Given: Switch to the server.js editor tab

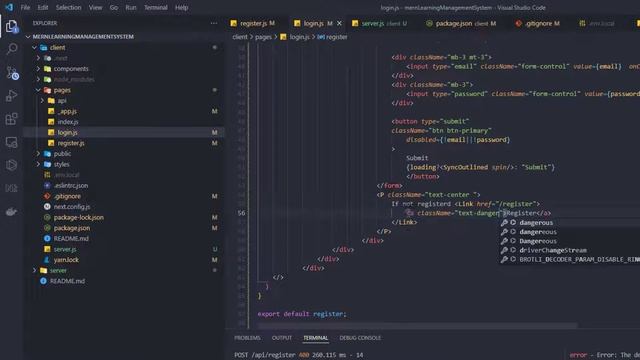Looking at the screenshot, I should 380,23.
